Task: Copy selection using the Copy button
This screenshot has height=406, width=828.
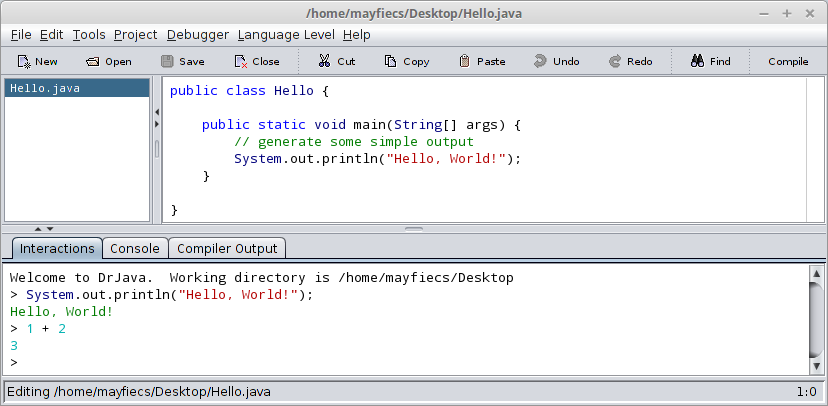Action: [407, 62]
